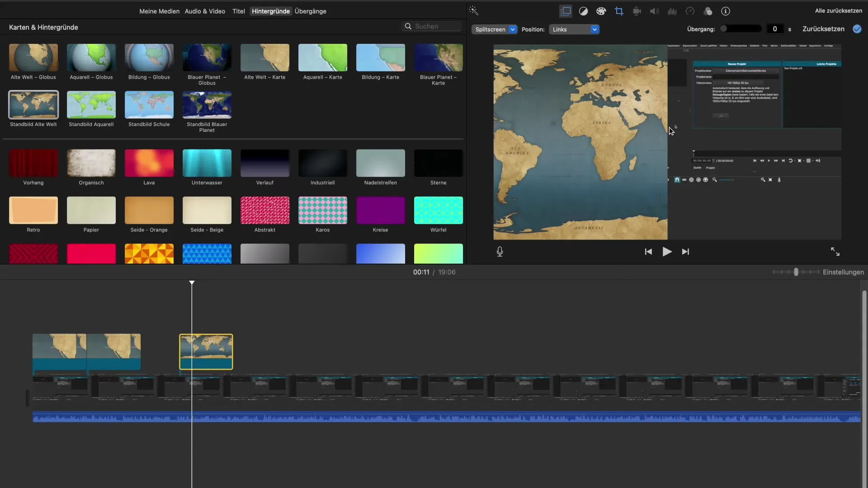Pick the Organisch background
868x488 pixels.
click(91, 163)
